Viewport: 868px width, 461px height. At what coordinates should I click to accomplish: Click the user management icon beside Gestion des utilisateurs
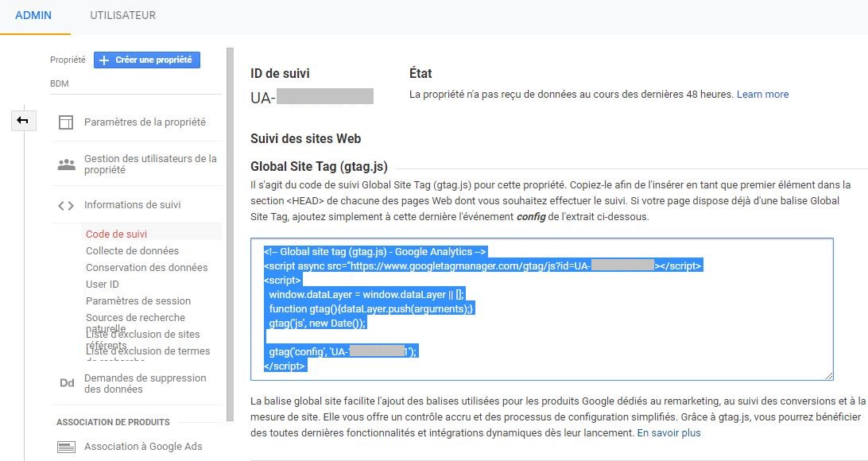[68, 164]
